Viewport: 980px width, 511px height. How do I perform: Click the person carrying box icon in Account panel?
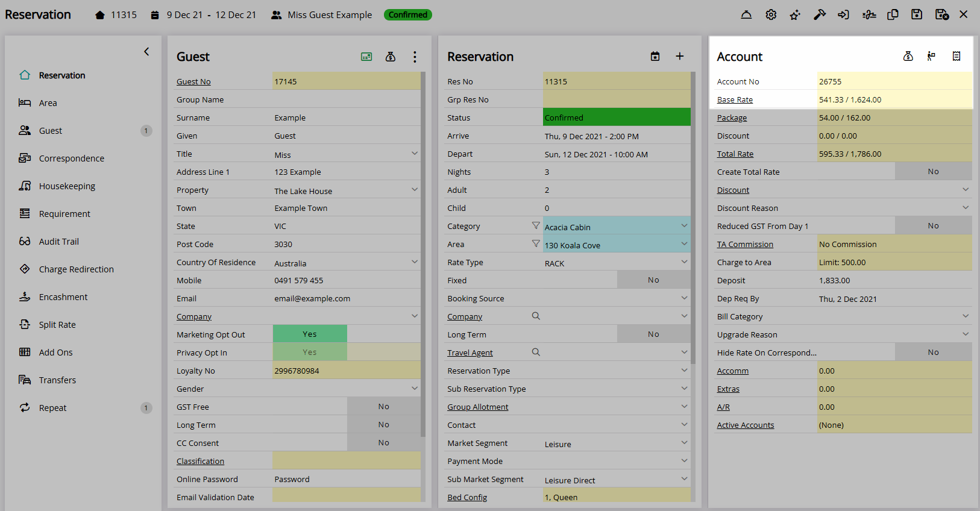coord(931,56)
